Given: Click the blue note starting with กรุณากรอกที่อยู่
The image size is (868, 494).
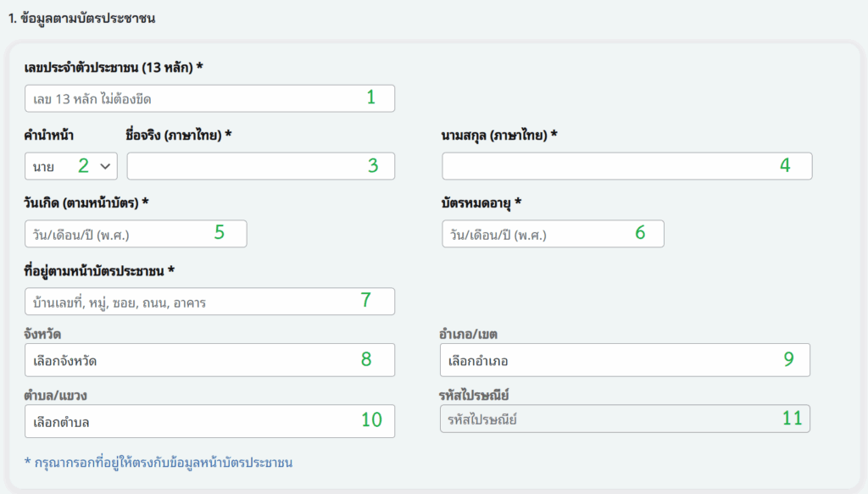Looking at the screenshot, I should (159, 463).
